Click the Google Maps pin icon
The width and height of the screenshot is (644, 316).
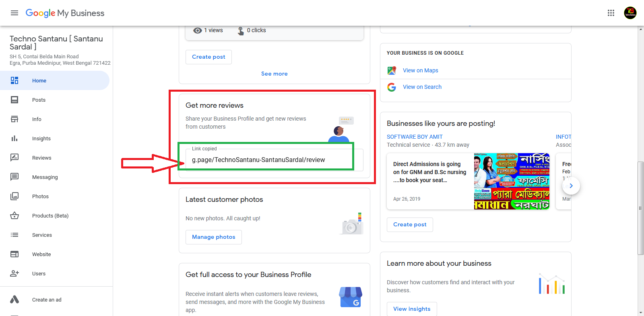[x=392, y=70]
